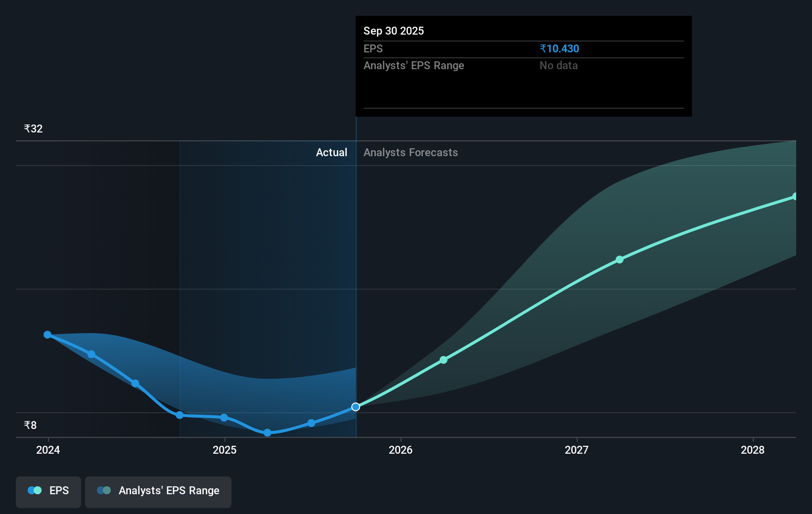Click the 2027 forecast data point marker
The height and width of the screenshot is (514, 812).
coord(620,259)
